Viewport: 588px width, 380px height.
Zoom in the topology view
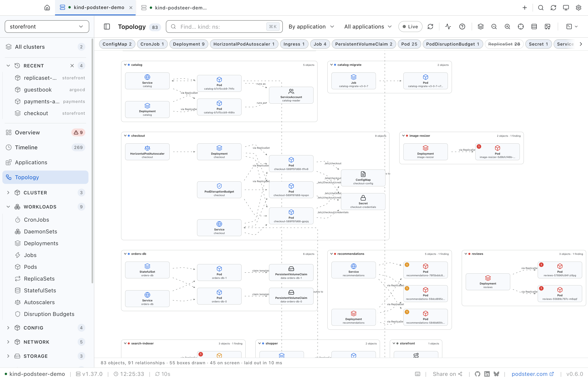(507, 27)
